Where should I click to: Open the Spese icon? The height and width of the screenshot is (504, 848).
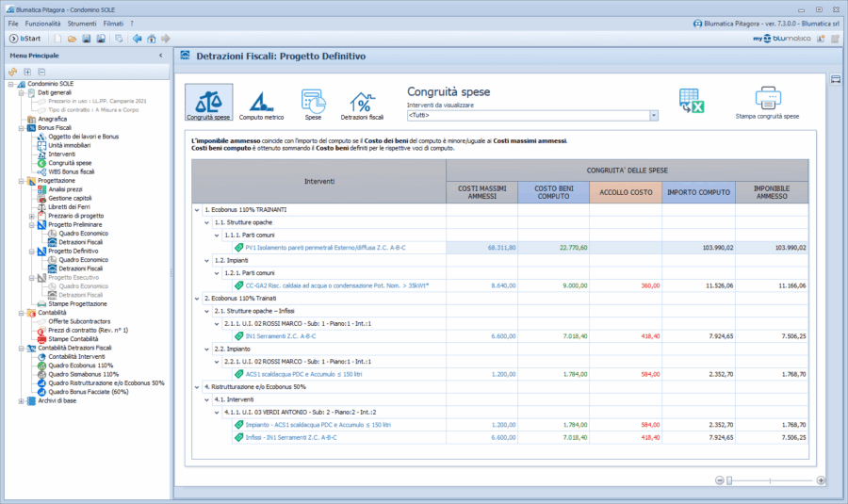313,105
